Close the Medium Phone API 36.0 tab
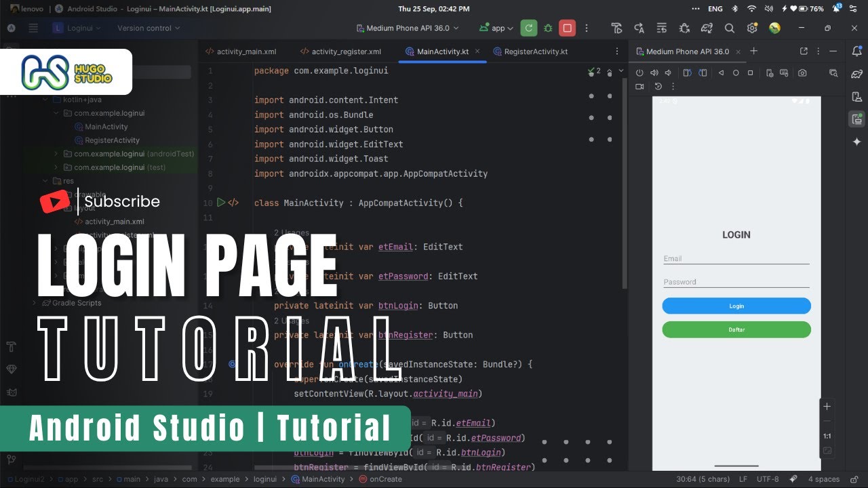Image resolution: width=868 pixels, height=488 pixels. (738, 52)
